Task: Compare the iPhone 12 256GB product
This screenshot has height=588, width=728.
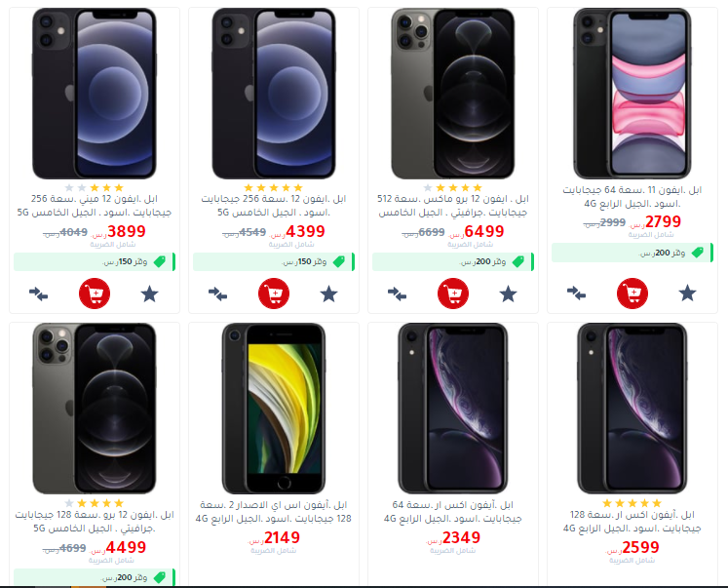Action: point(217,294)
